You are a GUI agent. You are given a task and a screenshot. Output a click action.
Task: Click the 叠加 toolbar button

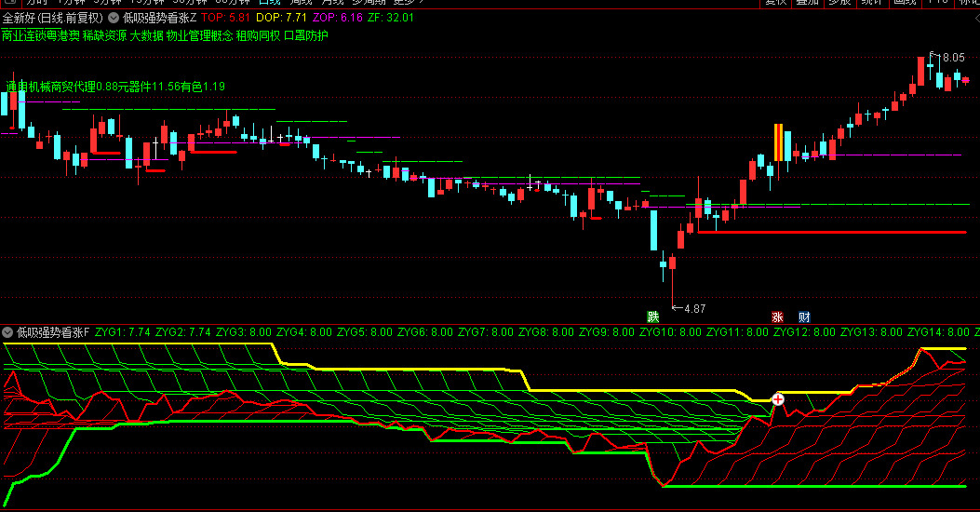point(808,2)
